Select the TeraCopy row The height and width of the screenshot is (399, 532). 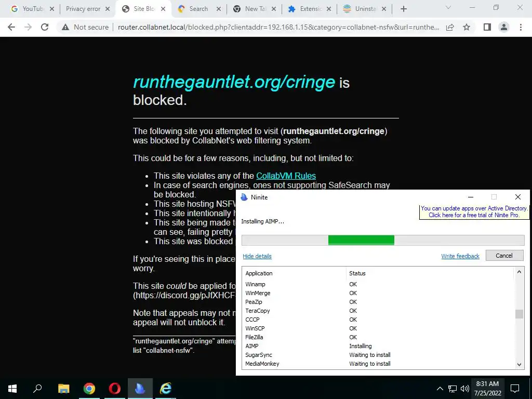click(x=378, y=311)
